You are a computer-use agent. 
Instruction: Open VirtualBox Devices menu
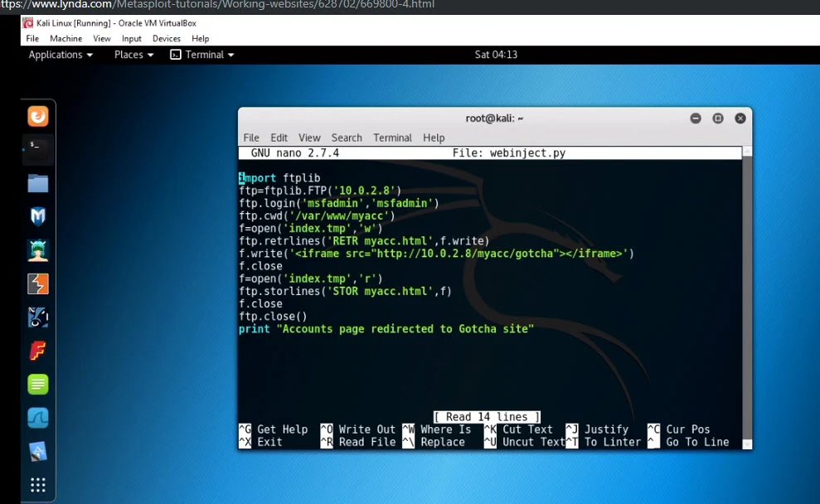tap(167, 38)
